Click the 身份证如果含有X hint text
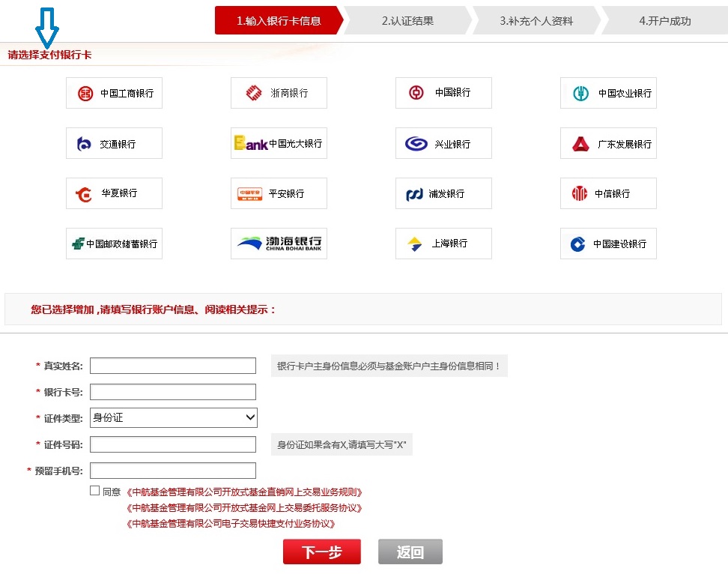This screenshot has height=574, width=728. click(342, 445)
